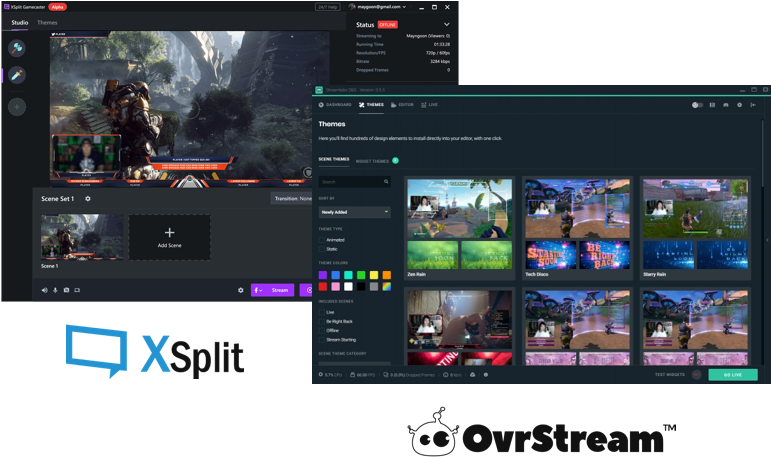
Task: Click the Streamlabs themes vertical scrollbar
Action: [x=763, y=152]
